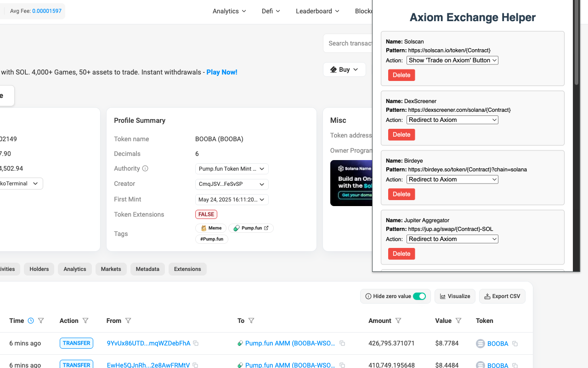588x368 pixels.
Task: Click the Solana Name Service ad banner
Action: [x=351, y=183]
